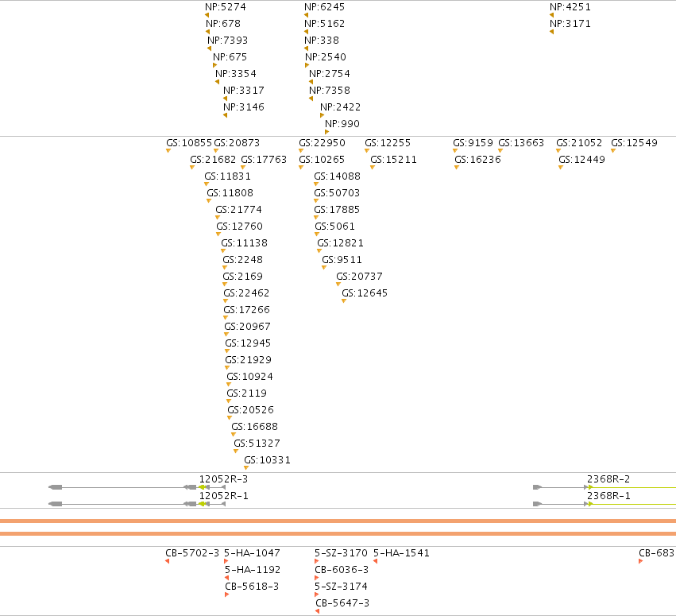This screenshot has width=676, height=616.
Task: Select the GS:10924 insertion
Action: (x=250, y=377)
